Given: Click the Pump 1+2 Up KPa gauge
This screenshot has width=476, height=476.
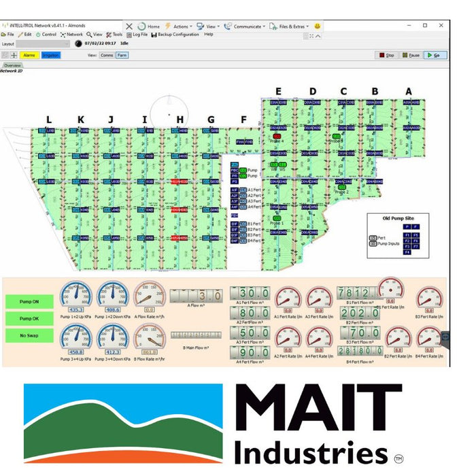Looking at the screenshot, I should [x=76, y=296].
